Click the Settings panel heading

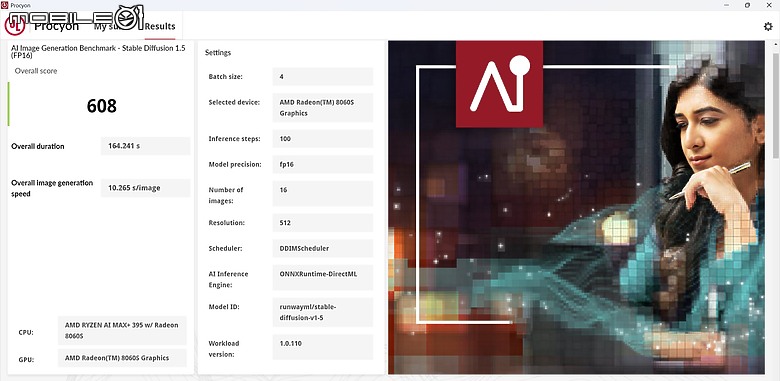(x=218, y=53)
